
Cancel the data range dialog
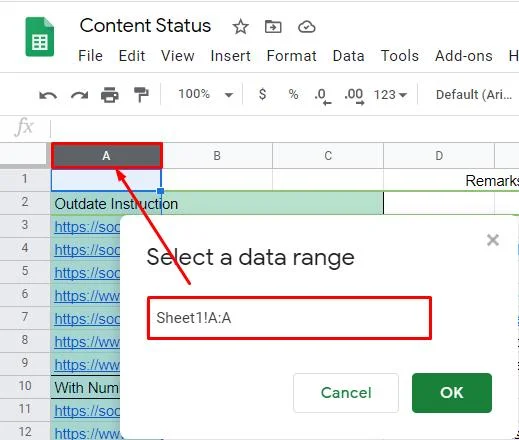(x=346, y=393)
